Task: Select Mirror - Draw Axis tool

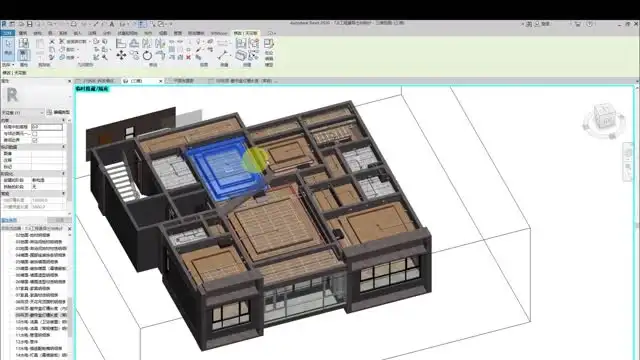Action: coord(160,43)
